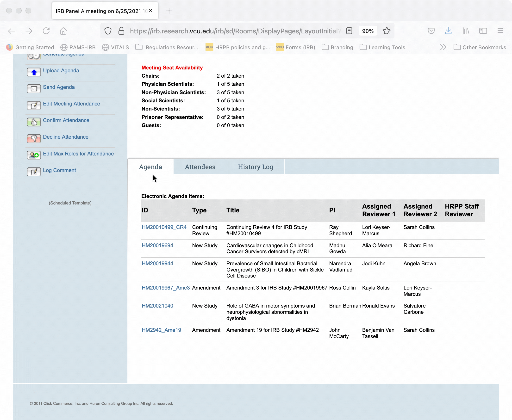The height and width of the screenshot is (420, 512).
Task: Switch to the History Log tab
Action: [x=255, y=167]
